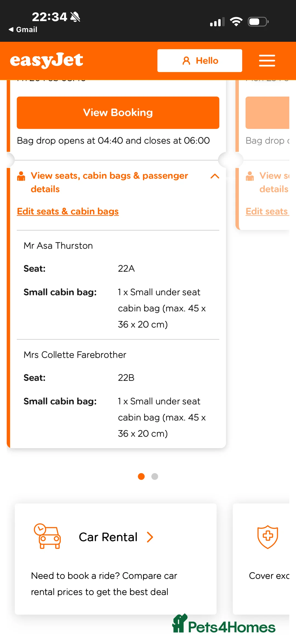Tap the Car Rental heading
The image size is (296, 644).
tap(108, 537)
